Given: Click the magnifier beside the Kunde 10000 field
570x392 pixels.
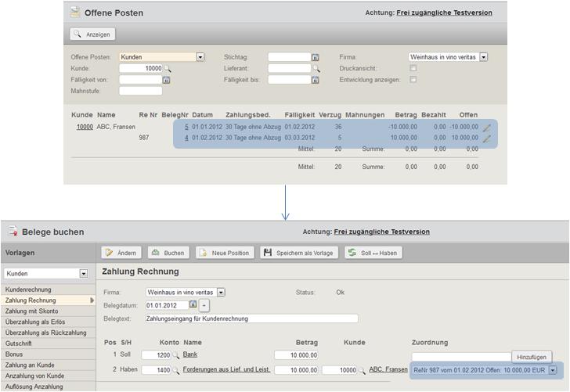Looking at the screenshot, I should (x=168, y=69).
